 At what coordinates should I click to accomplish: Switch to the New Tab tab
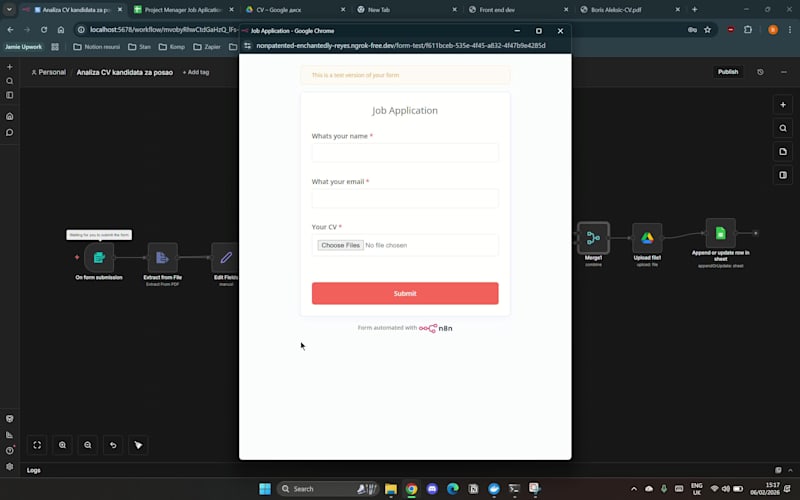pos(406,10)
